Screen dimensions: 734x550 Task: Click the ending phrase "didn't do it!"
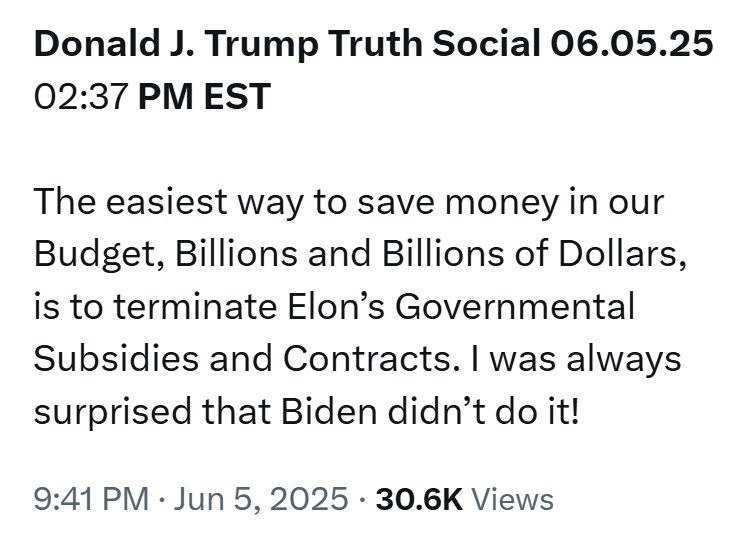pyautogui.click(x=484, y=412)
